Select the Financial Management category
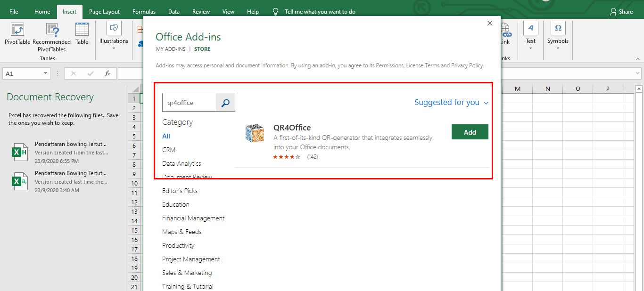644x291 pixels. [193, 218]
